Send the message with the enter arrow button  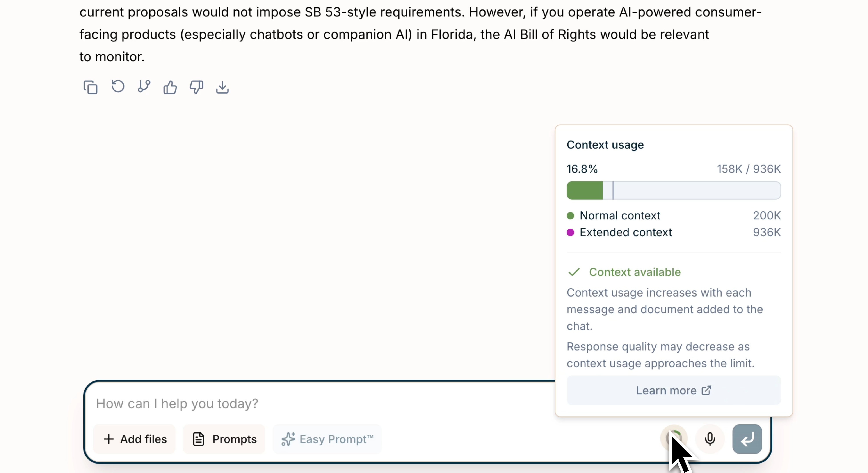pyautogui.click(x=747, y=439)
